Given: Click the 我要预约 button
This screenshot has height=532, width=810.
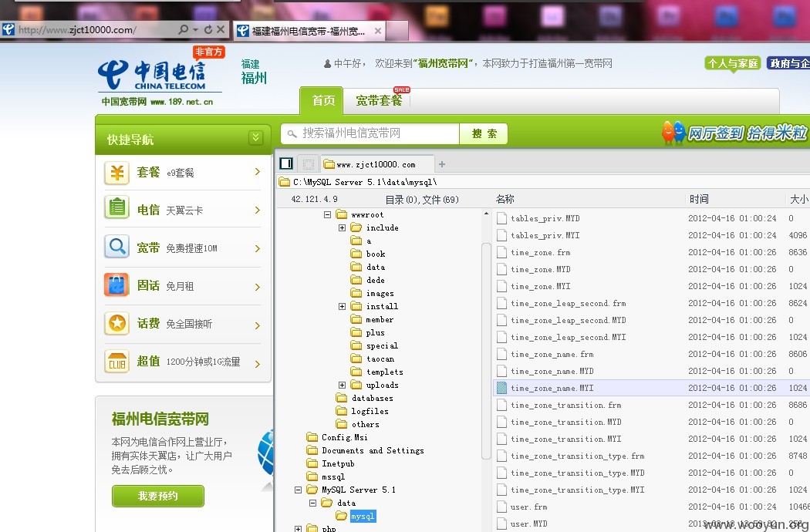Looking at the screenshot, I should click(158, 496).
